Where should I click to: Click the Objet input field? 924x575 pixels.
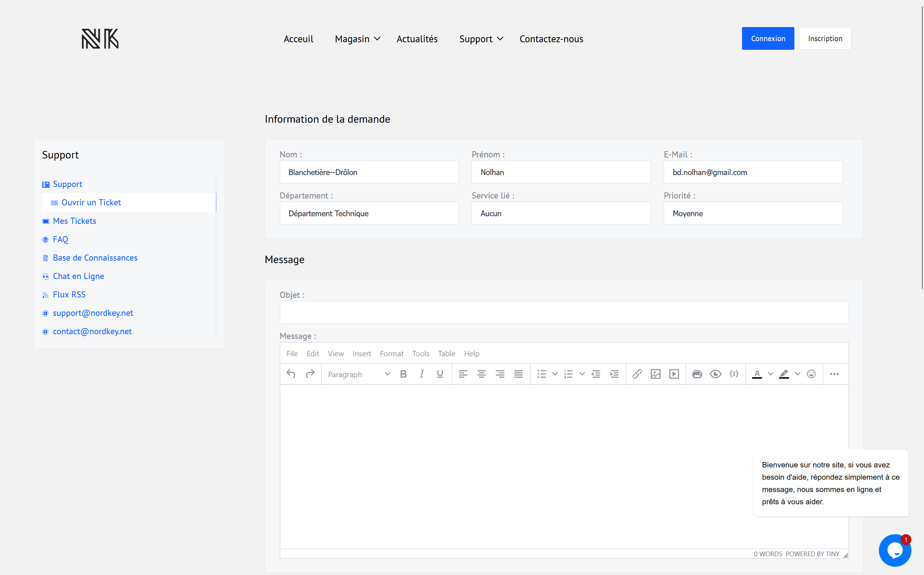(x=564, y=313)
